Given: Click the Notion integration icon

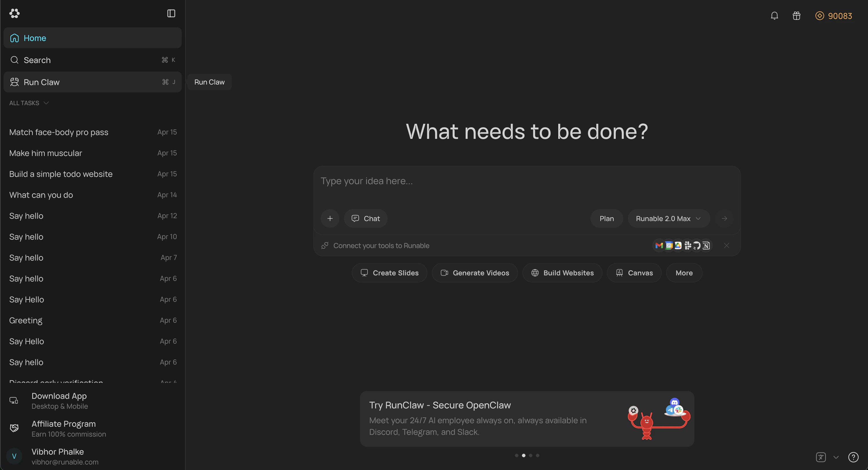Looking at the screenshot, I should pyautogui.click(x=706, y=246).
